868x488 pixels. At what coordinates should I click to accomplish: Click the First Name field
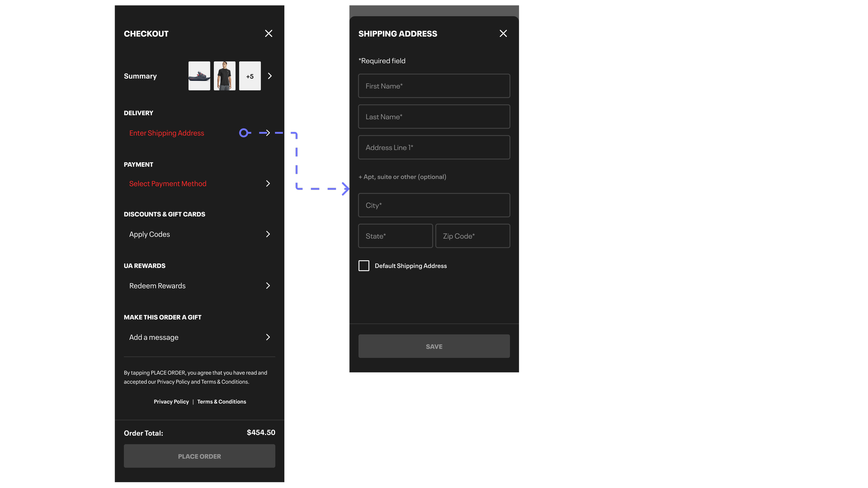[x=434, y=86]
